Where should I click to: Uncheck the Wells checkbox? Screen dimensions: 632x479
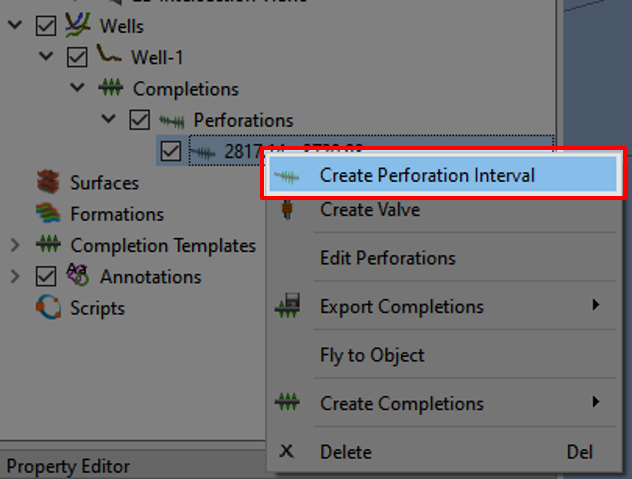click(45, 25)
